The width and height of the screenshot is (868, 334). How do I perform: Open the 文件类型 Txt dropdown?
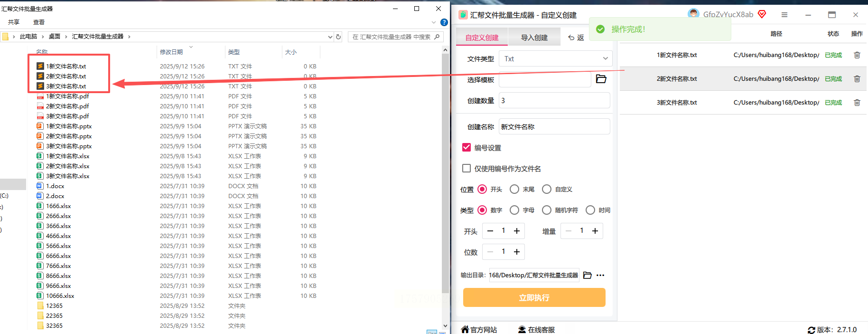(556, 58)
